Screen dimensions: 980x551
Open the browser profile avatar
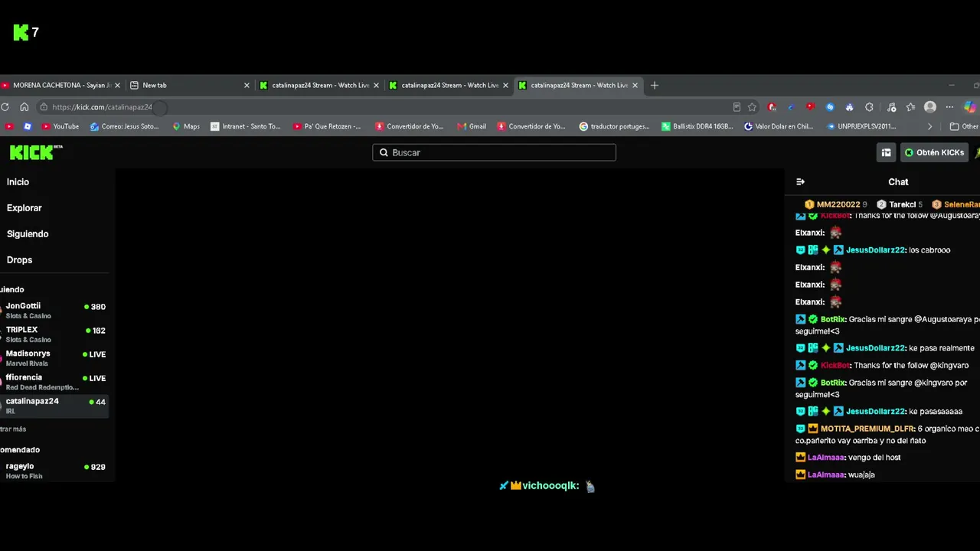[x=930, y=107]
